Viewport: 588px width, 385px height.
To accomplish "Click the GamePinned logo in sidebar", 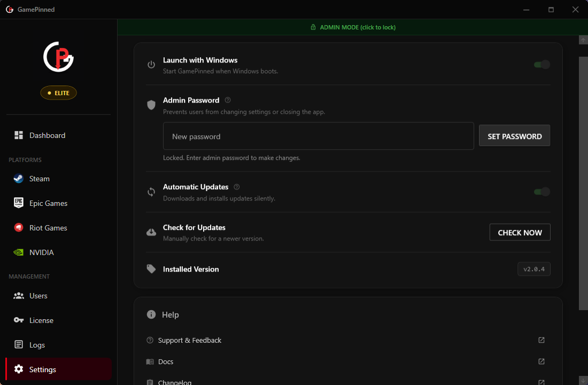I will coord(58,57).
